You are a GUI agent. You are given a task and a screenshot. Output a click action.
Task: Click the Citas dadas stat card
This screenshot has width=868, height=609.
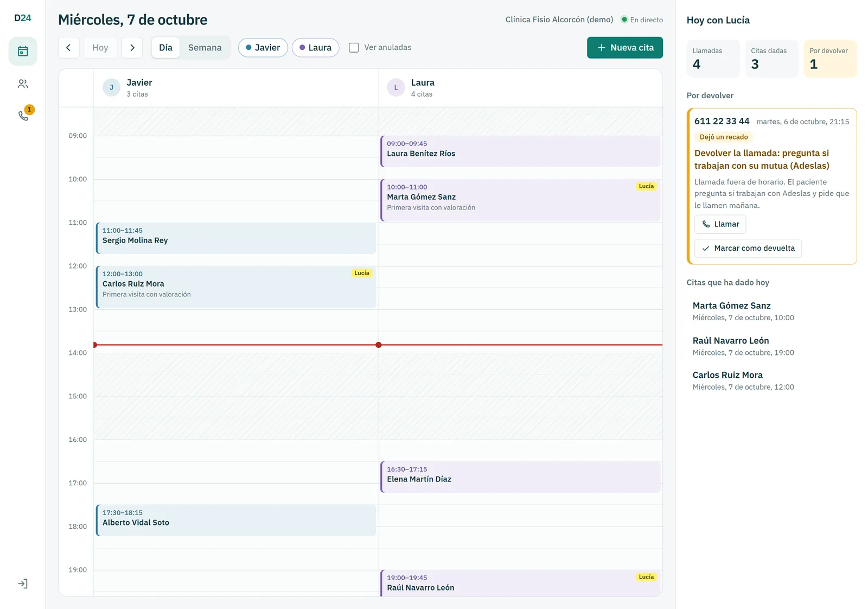tap(771, 59)
